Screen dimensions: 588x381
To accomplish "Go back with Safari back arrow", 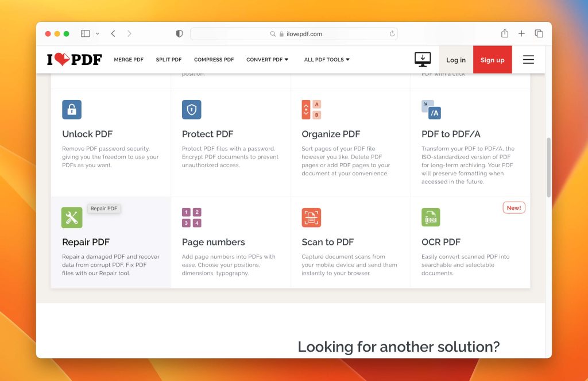I will (x=113, y=33).
